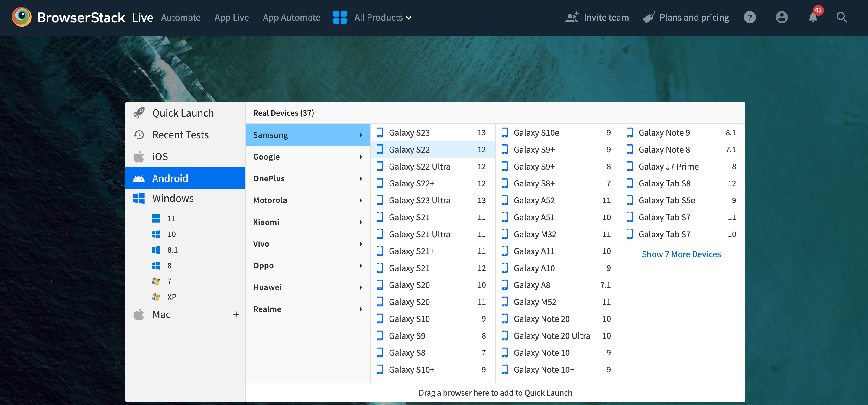
Task: Choose the Galaxy Tab S5e device
Action: pyautogui.click(x=682, y=200)
